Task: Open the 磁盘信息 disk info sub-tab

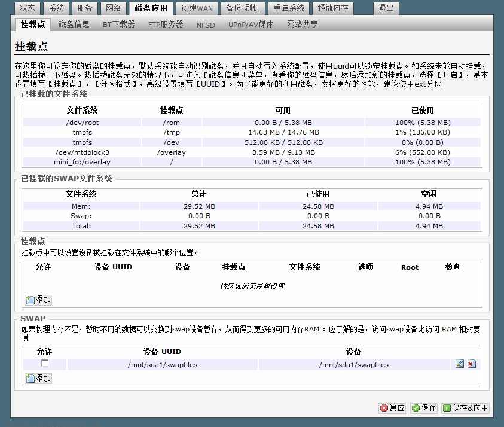Action: point(74,24)
